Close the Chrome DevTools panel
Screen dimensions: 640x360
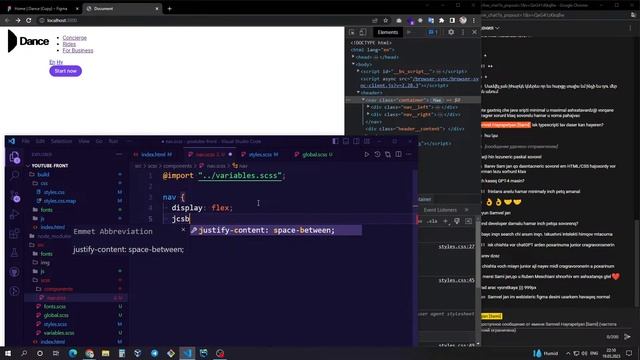pos(474,32)
